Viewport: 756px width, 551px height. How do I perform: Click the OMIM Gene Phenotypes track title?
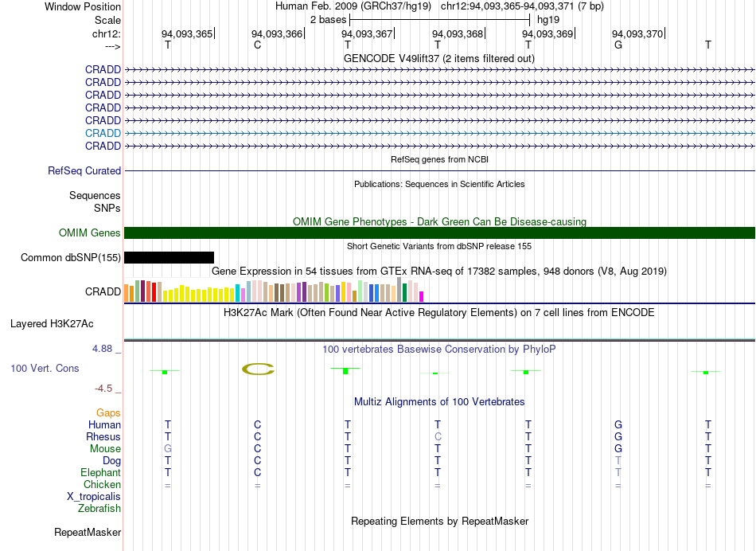click(439, 221)
